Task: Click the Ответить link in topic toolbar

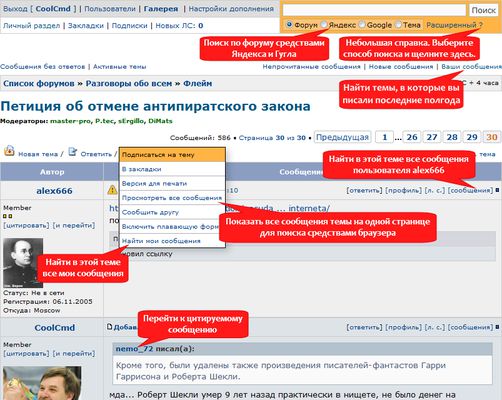Action: 96,154
